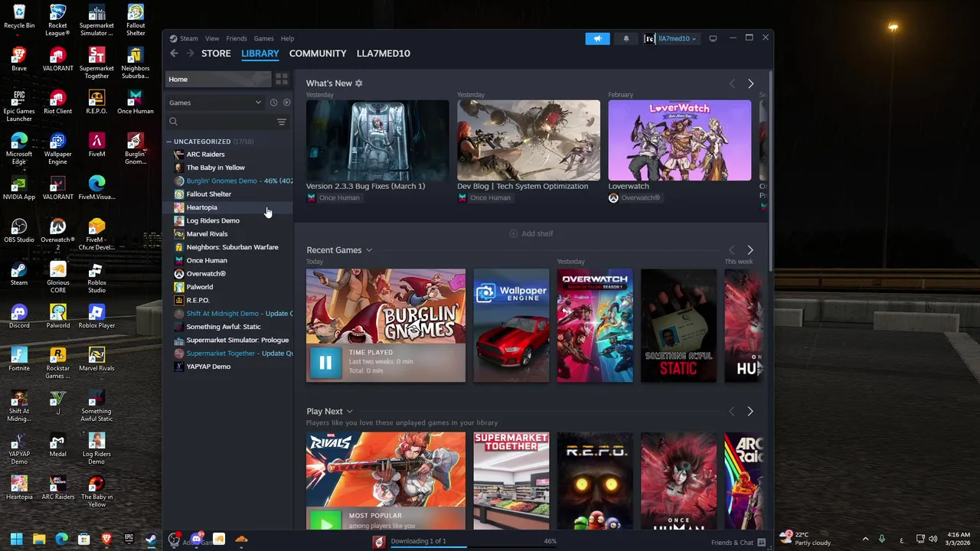Open the View menu
The width and height of the screenshot is (980, 551).
tap(212, 38)
